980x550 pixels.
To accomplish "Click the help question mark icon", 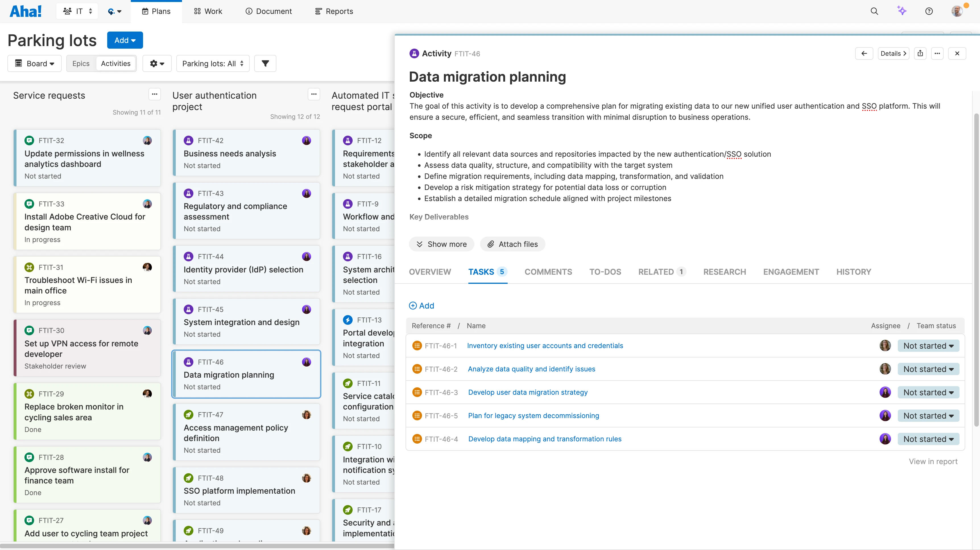I will [x=929, y=11].
